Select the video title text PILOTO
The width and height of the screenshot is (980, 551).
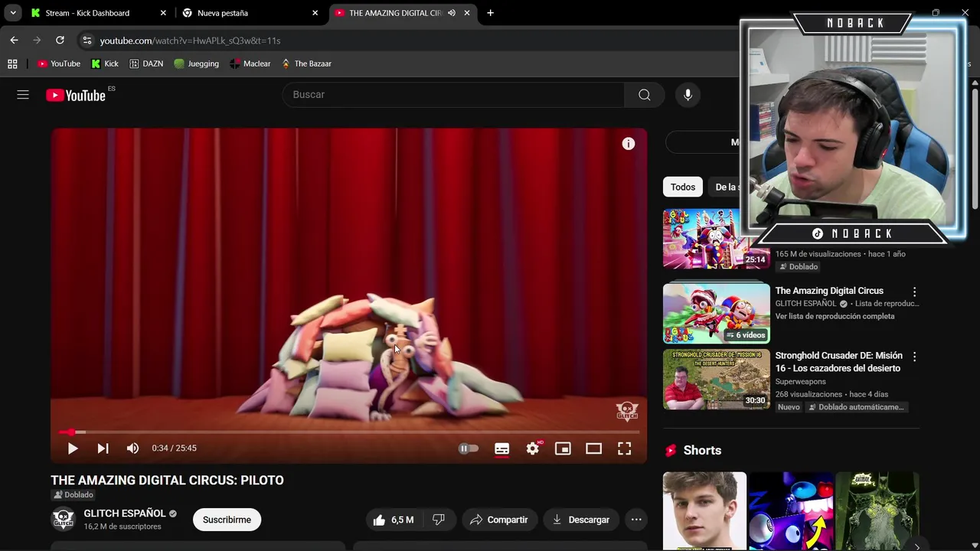click(262, 481)
